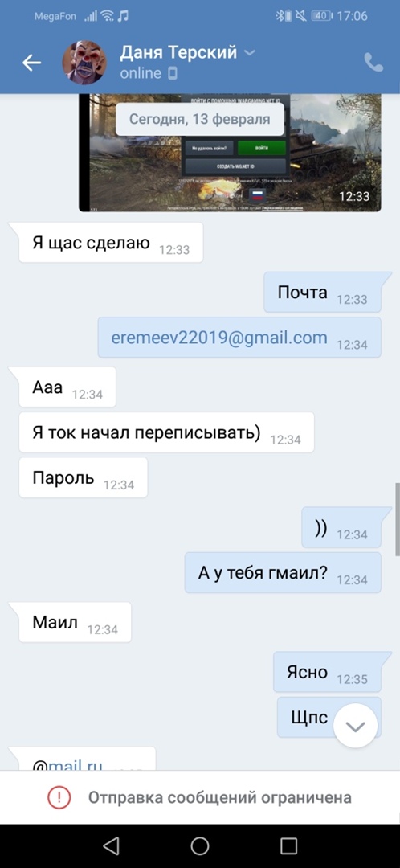Tap the Пароль message bubble

click(x=83, y=477)
